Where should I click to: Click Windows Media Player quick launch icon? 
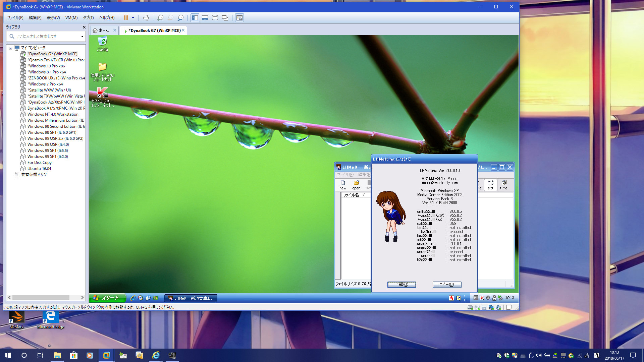click(141, 298)
